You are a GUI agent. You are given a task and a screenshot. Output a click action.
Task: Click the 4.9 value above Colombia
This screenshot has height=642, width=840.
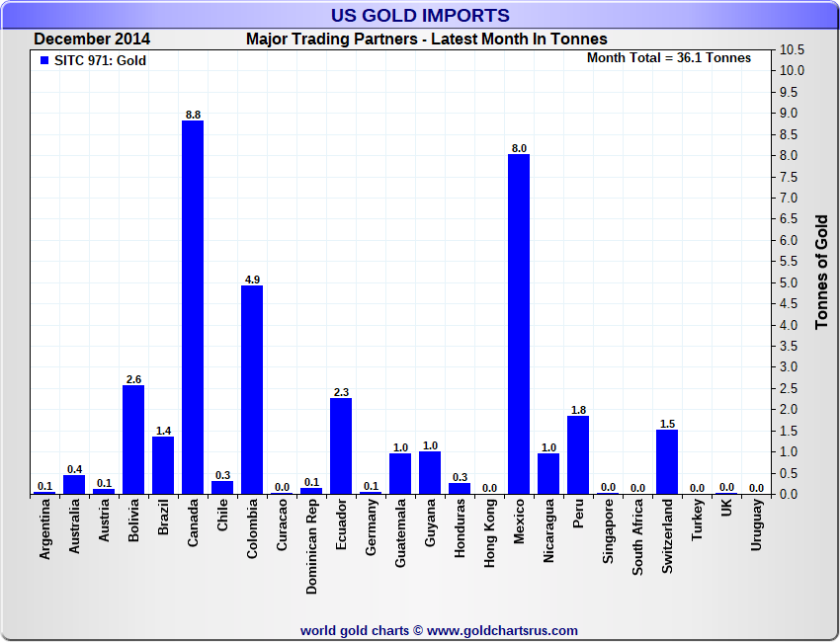click(x=252, y=280)
